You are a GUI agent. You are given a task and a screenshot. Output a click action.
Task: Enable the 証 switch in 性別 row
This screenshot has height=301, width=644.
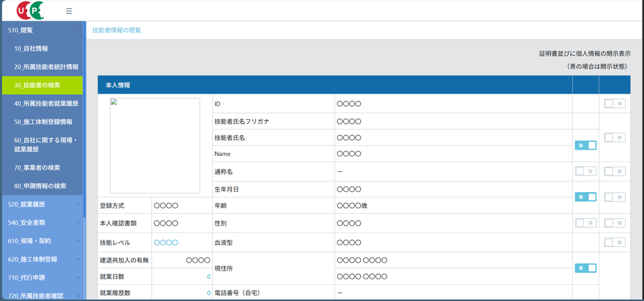pyautogui.click(x=586, y=223)
